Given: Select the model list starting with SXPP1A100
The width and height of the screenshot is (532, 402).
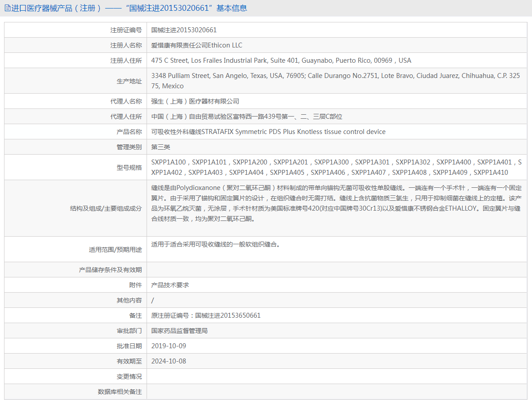Looking at the screenshot, I should [337, 167].
